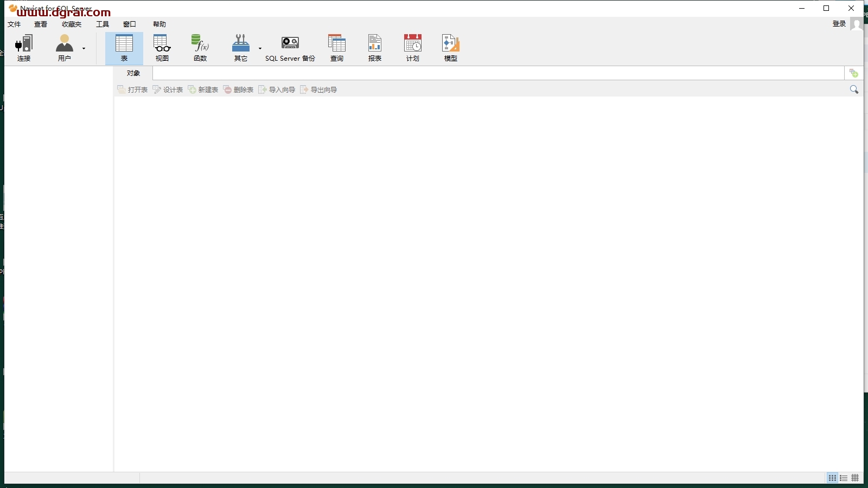Click the 用户 (User) toolbar icon

[65, 48]
